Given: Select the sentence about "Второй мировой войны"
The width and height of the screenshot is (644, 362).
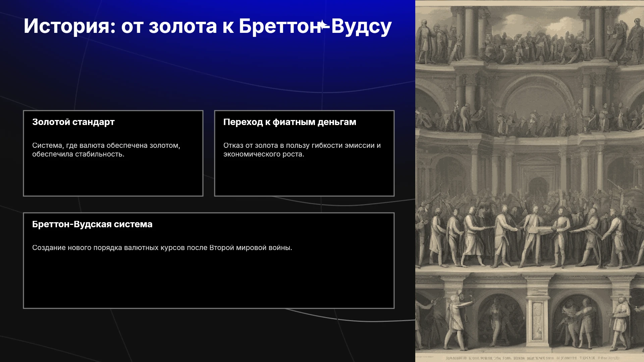Looking at the screenshot, I should click(162, 248).
